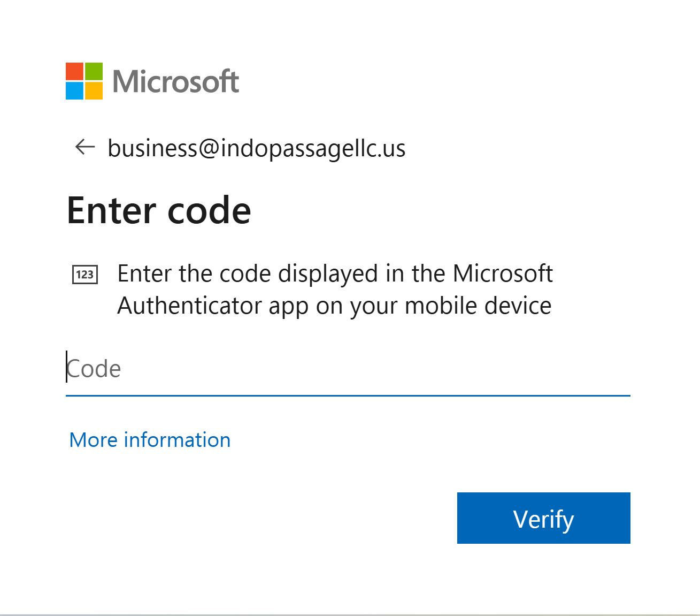Click the back arrow beside the email
Image resolution: width=700 pixels, height=616 pixels.
pyautogui.click(x=85, y=147)
